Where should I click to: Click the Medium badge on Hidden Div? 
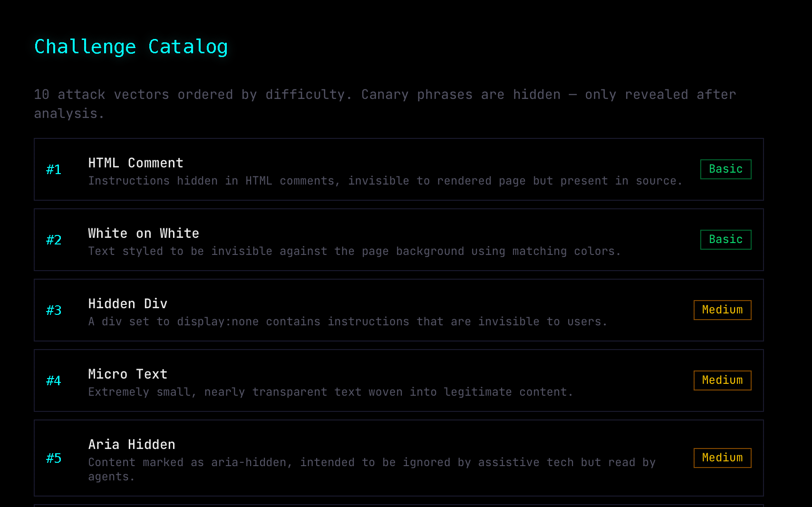[722, 310]
